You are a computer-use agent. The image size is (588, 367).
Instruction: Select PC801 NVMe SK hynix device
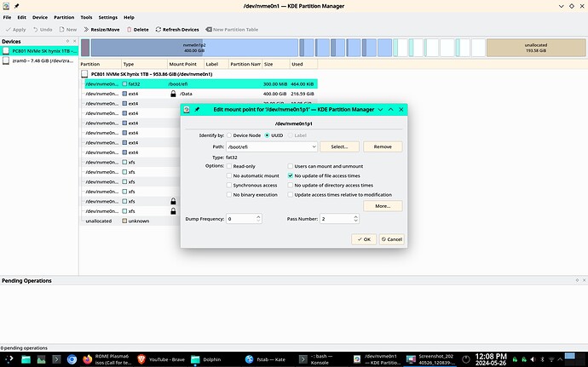[x=39, y=51]
